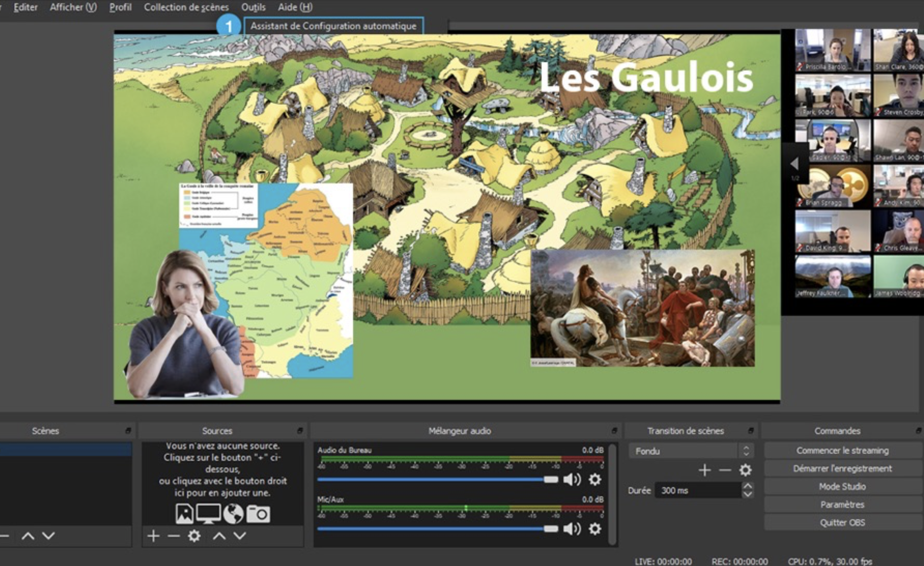
Task: Decrease Durée with the down arrow
Action: pyautogui.click(x=747, y=494)
